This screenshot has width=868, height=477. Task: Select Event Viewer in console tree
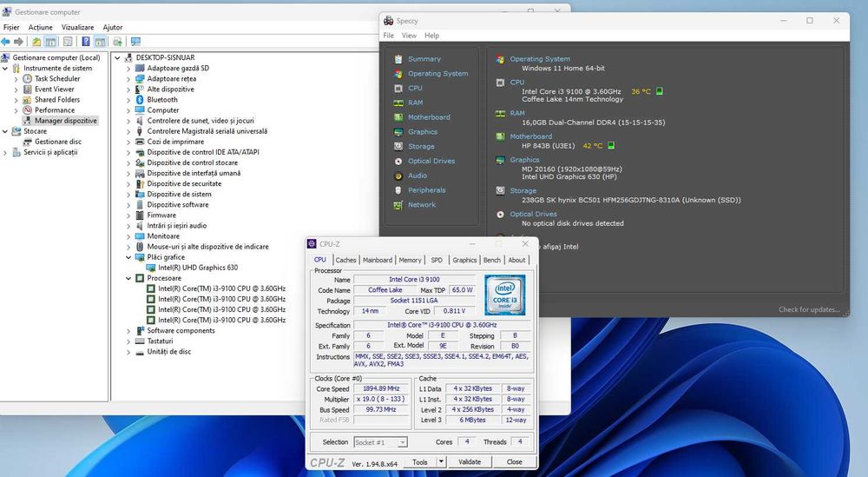[54, 89]
